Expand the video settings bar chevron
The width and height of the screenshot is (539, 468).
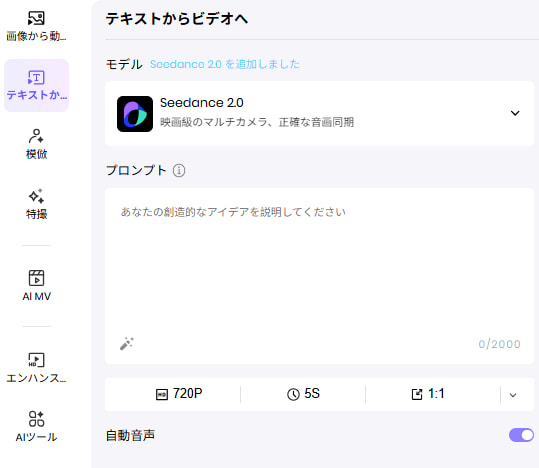point(513,395)
